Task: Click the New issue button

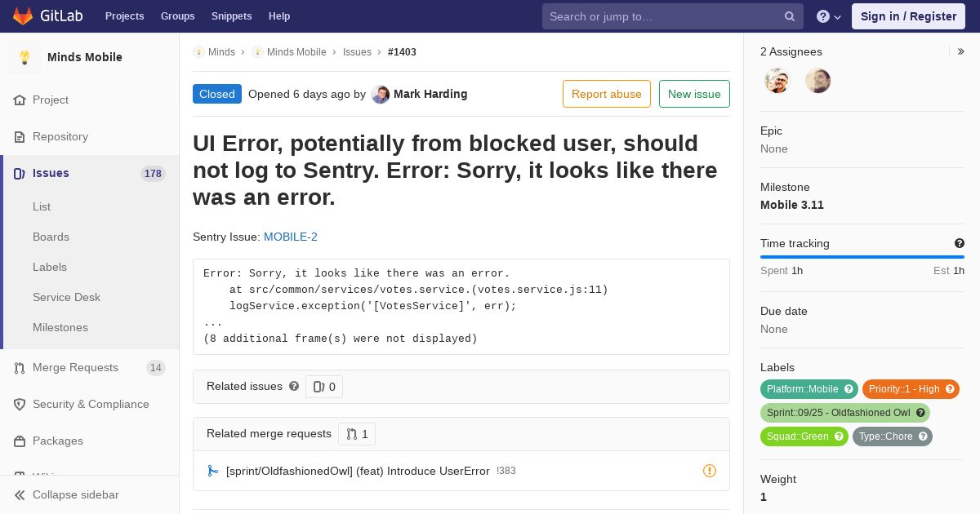Action: pos(694,94)
